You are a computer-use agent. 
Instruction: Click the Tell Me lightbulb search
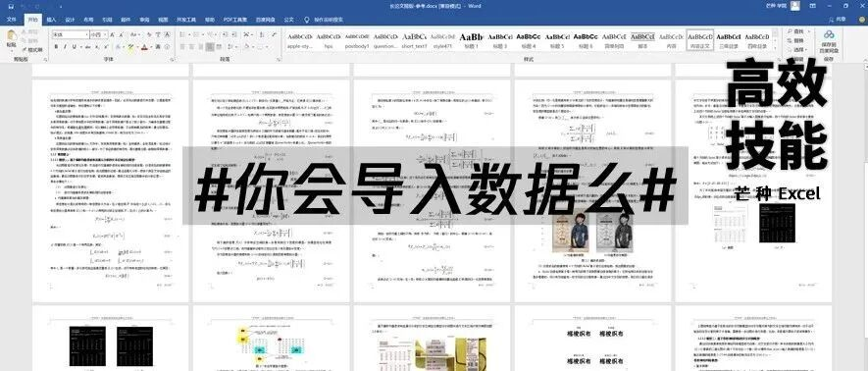307,19
